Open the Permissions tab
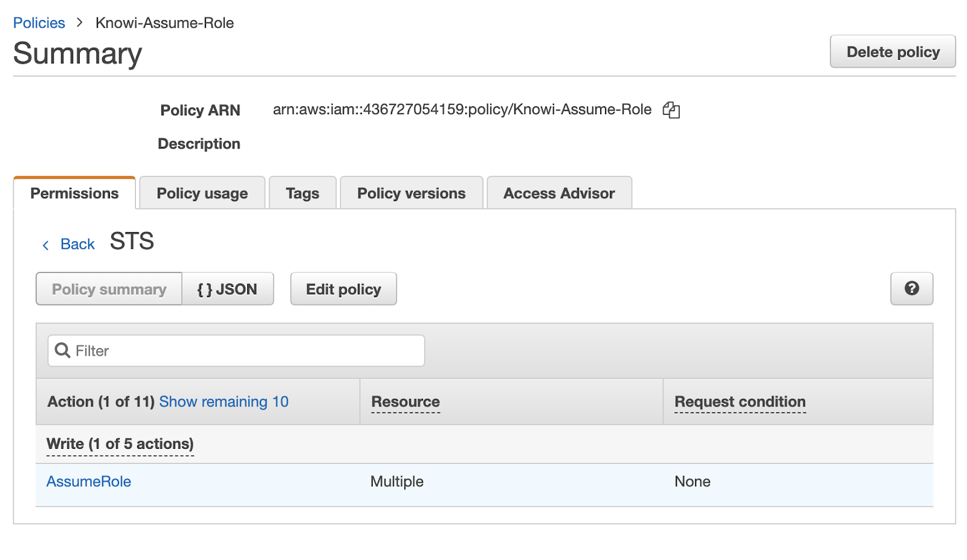967x560 pixels. tap(74, 193)
